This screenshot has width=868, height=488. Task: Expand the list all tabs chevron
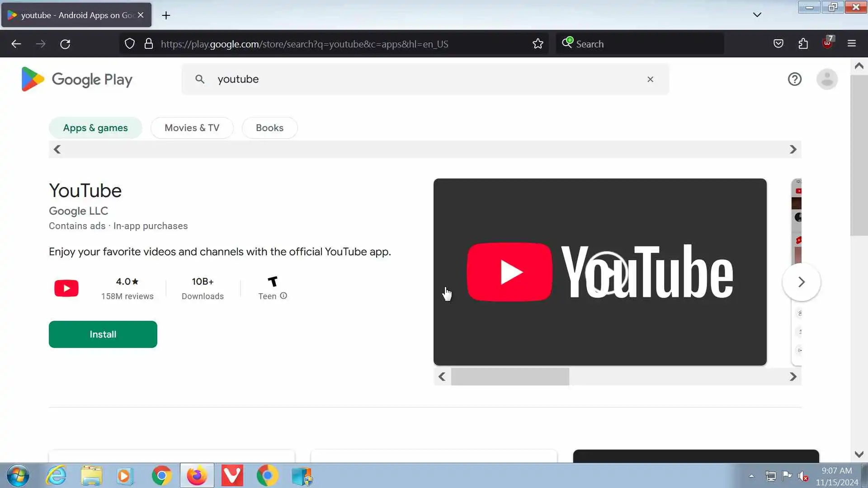click(x=757, y=15)
